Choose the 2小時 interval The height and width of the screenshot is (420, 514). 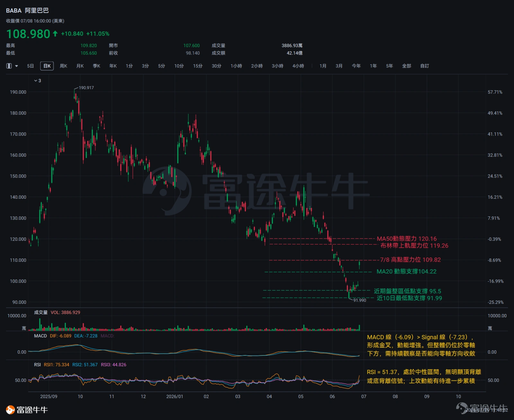[x=257, y=66]
